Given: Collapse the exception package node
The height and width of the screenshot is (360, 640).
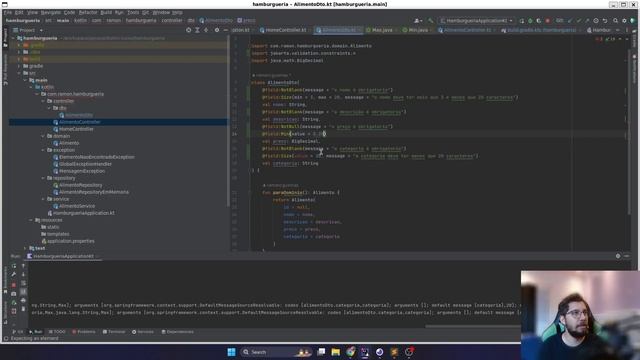Looking at the screenshot, I should click(43, 150).
